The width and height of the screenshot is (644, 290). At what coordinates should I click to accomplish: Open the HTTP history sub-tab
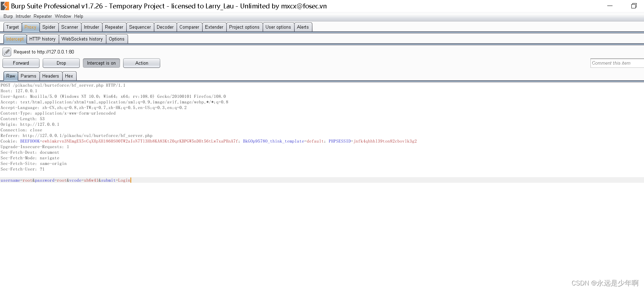[x=42, y=39]
